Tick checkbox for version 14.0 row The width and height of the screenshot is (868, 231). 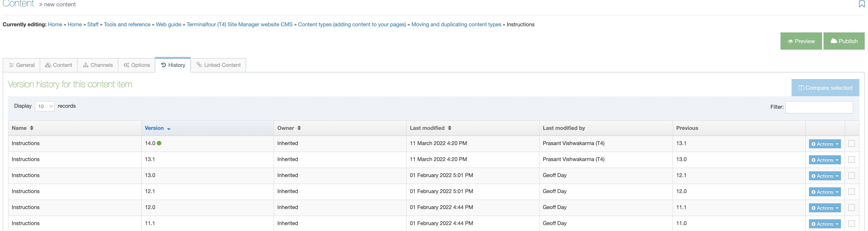[x=851, y=144]
